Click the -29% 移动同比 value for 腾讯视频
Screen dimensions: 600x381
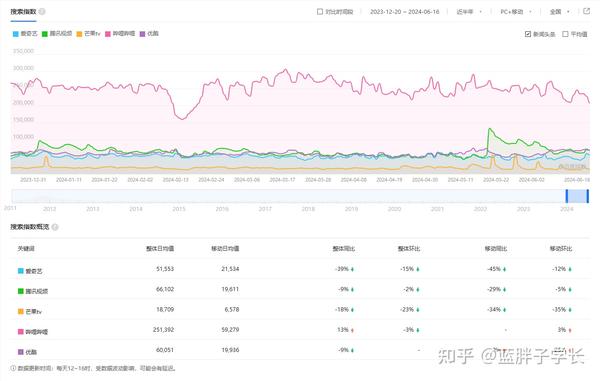pos(494,289)
